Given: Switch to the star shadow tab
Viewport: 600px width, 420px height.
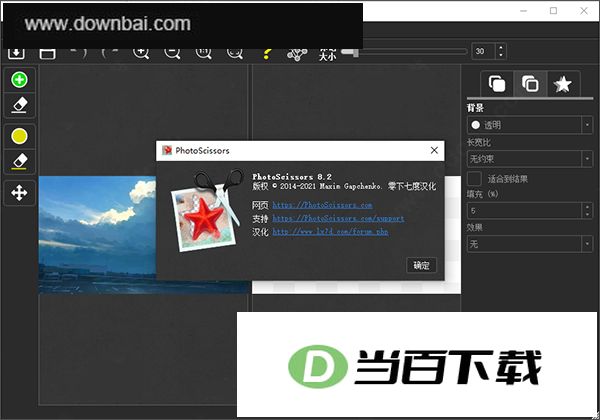Looking at the screenshot, I should [562, 84].
